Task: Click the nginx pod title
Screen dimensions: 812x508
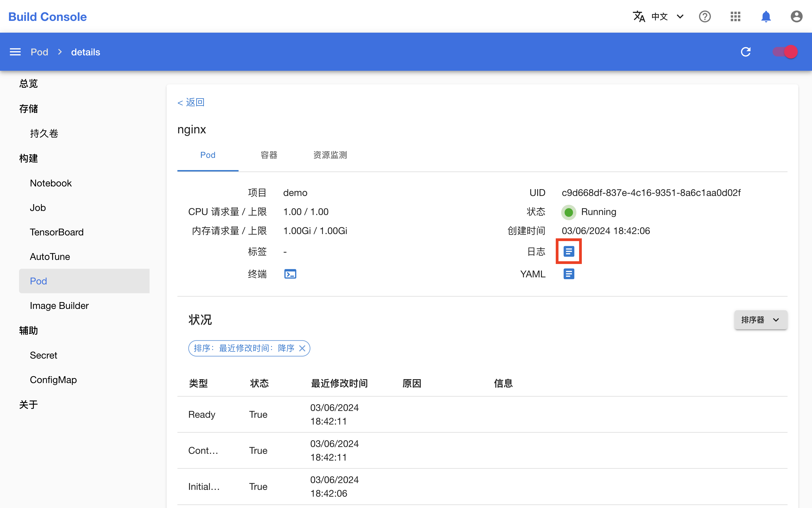Action: coord(192,129)
